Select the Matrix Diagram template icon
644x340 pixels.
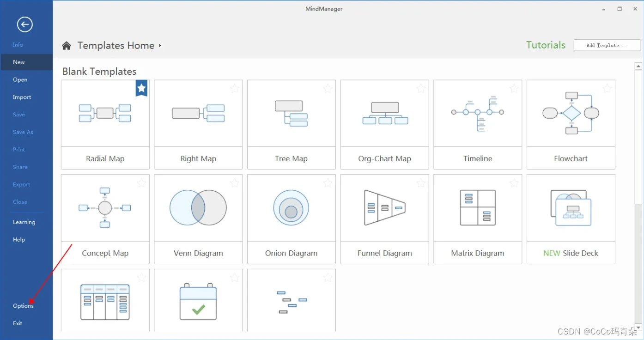[x=478, y=207]
